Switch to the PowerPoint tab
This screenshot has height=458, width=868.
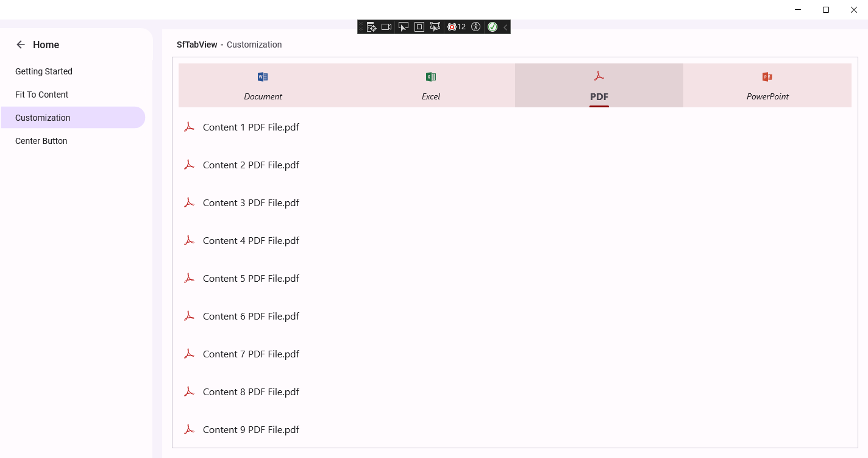(767, 85)
